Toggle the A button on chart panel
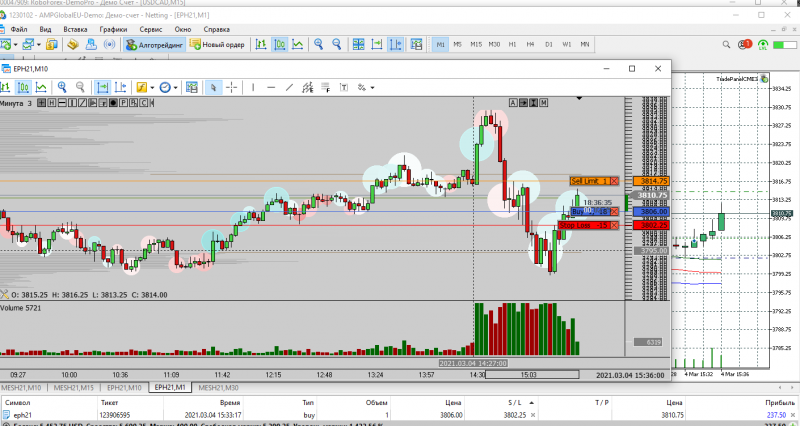Image resolution: width=800 pixels, height=426 pixels. [x=513, y=103]
